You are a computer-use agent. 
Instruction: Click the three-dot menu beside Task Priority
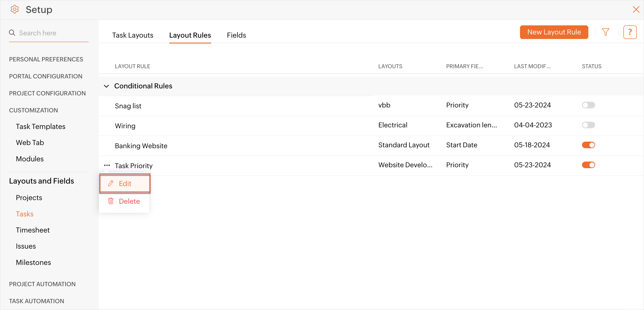click(x=107, y=165)
